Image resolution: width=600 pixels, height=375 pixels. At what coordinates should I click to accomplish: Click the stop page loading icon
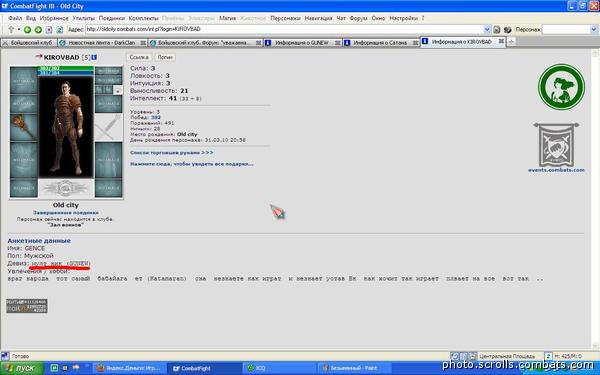[49, 29]
